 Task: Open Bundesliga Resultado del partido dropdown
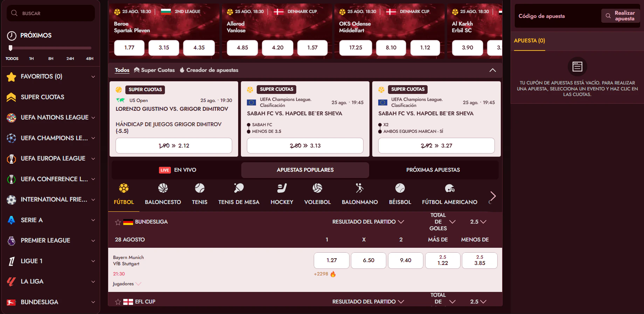click(x=368, y=222)
